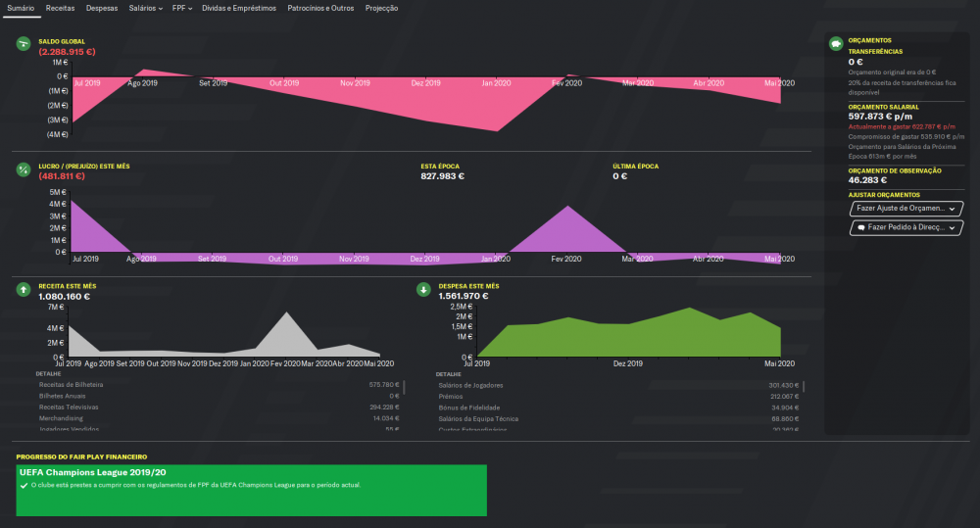Click the Despesa Este Mês down-arrow icon
980x528 pixels.
coord(423,289)
